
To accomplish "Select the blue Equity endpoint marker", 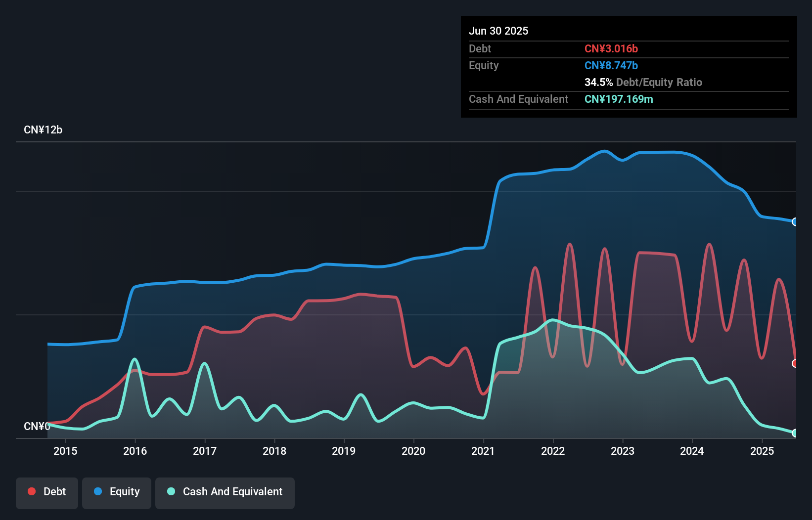I will pos(795,222).
